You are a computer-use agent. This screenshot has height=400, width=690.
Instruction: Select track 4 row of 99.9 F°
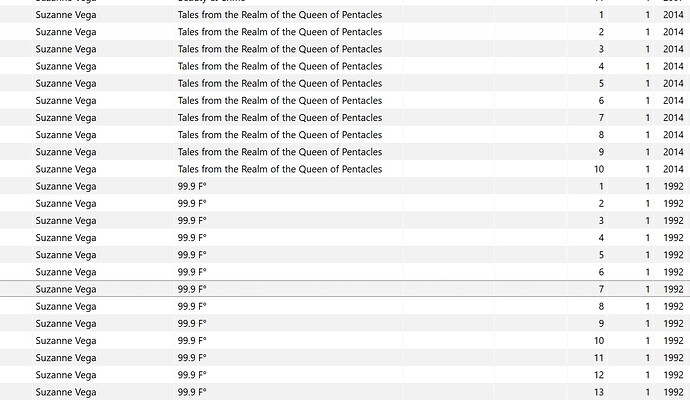point(345,238)
